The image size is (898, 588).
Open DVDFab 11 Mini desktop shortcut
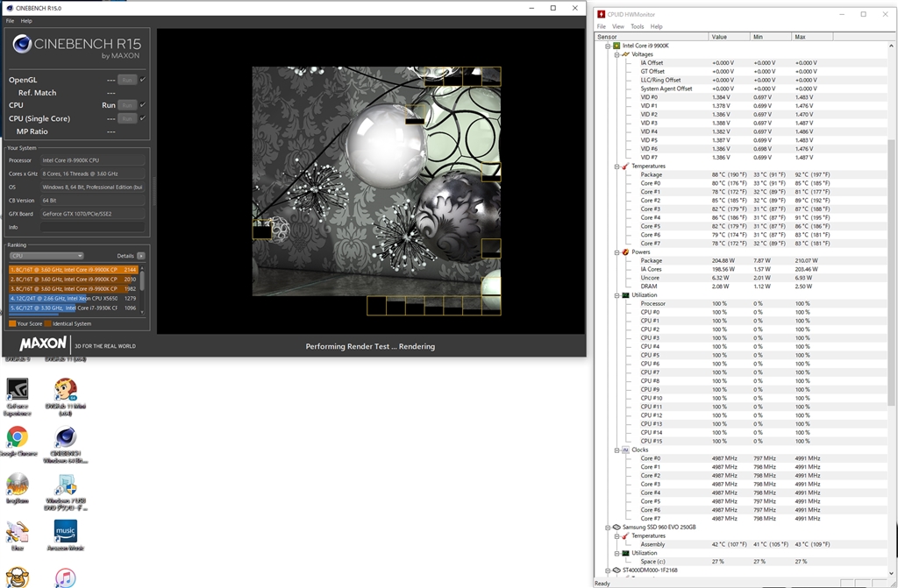tap(65, 396)
